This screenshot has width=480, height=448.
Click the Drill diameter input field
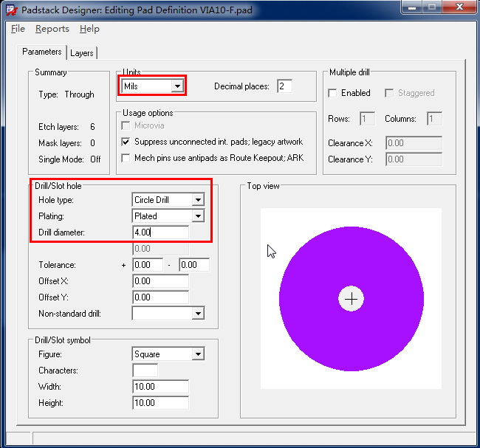coord(161,232)
